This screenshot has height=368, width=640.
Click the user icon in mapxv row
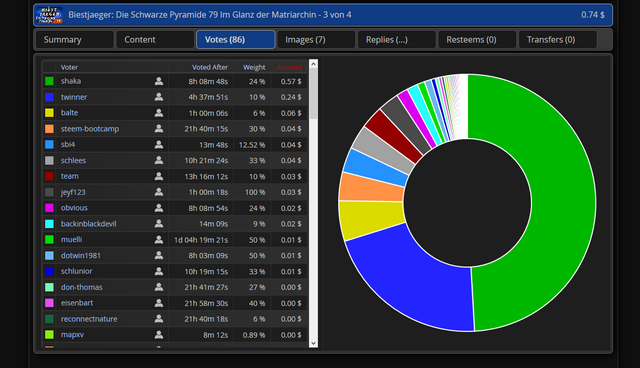click(159, 335)
